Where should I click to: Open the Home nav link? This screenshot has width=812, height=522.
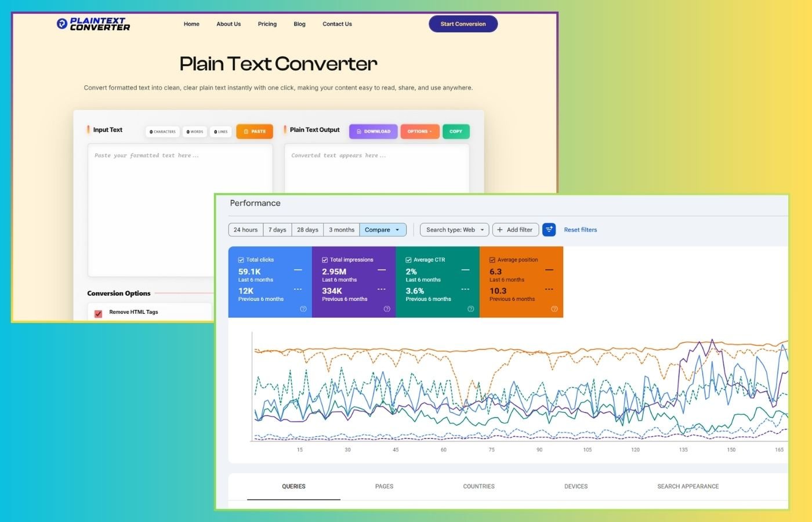[191, 24]
